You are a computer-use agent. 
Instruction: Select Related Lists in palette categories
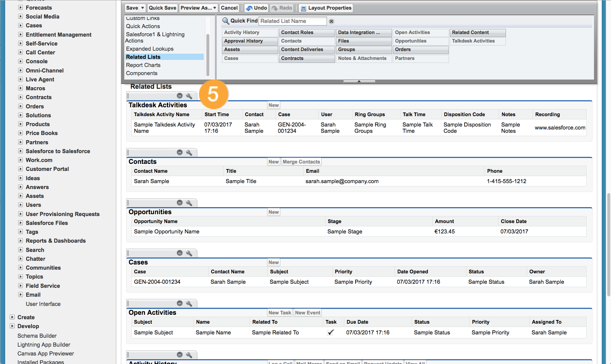pyautogui.click(x=164, y=57)
